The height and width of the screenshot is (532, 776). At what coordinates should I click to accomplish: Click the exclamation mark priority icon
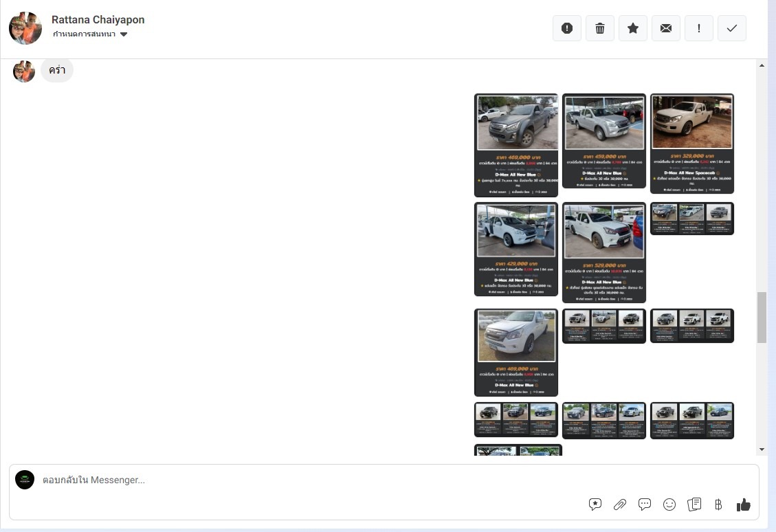(699, 28)
